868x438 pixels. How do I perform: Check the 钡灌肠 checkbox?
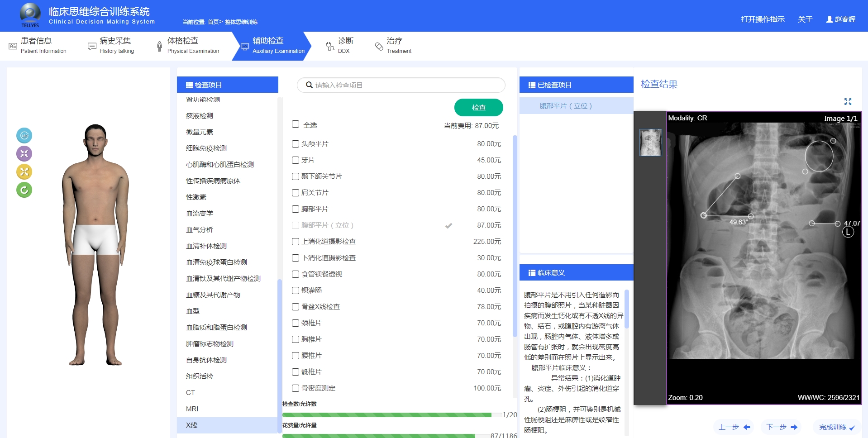click(296, 290)
